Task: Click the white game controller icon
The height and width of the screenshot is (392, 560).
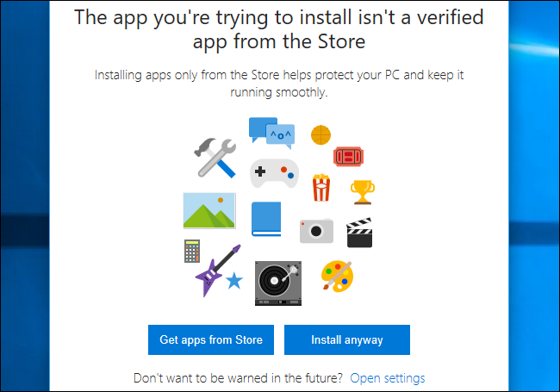Action: pos(274,172)
